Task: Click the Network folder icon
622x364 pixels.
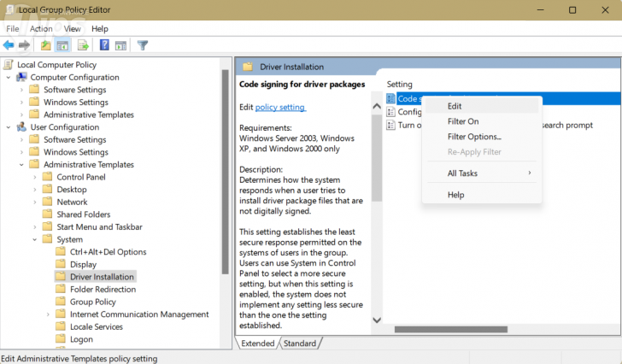Action: 48,202
